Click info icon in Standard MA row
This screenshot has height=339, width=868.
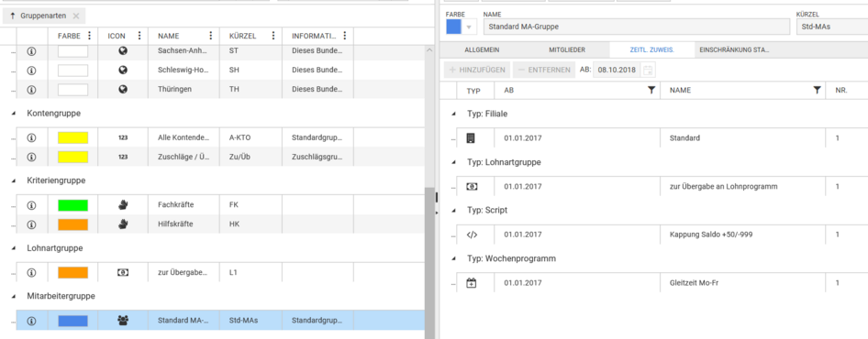coord(31,320)
